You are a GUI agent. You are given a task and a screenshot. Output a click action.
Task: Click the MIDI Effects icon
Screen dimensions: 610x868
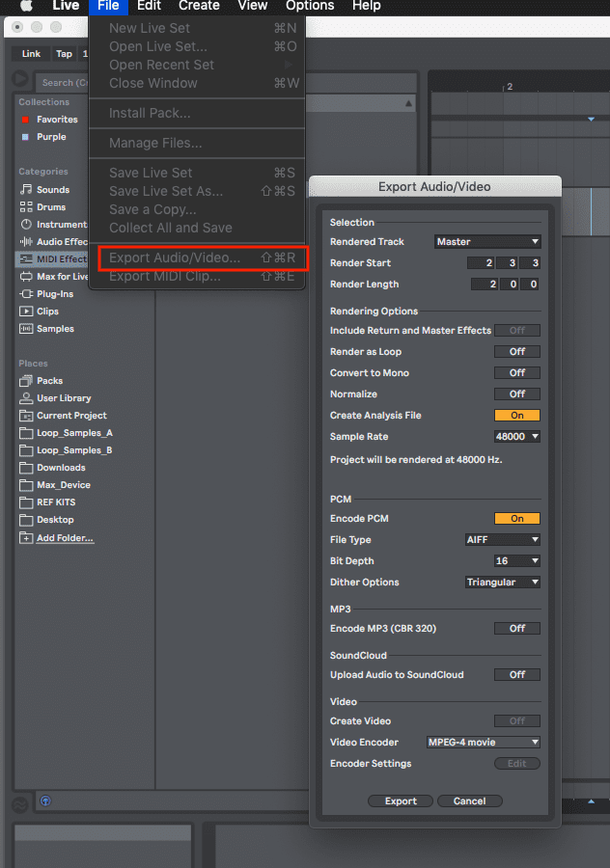26,259
